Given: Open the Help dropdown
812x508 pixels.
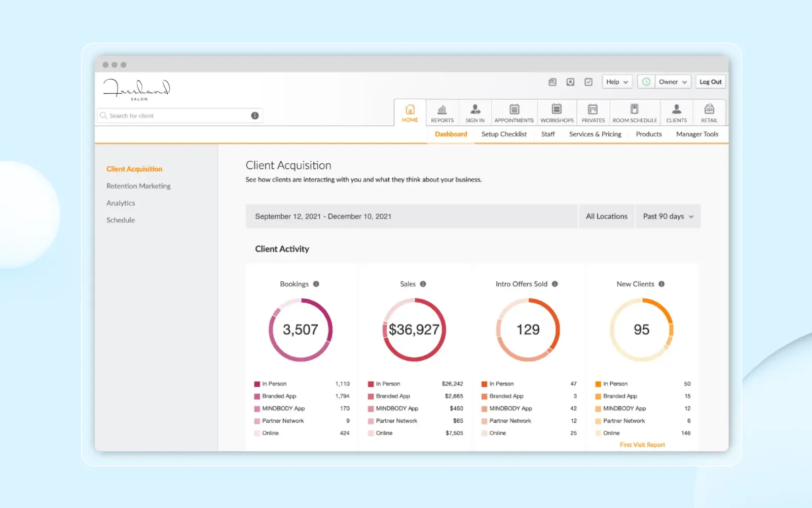Looking at the screenshot, I should [x=617, y=82].
